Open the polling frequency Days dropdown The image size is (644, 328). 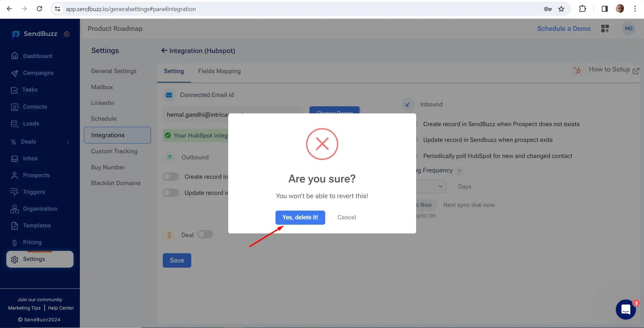(431, 186)
